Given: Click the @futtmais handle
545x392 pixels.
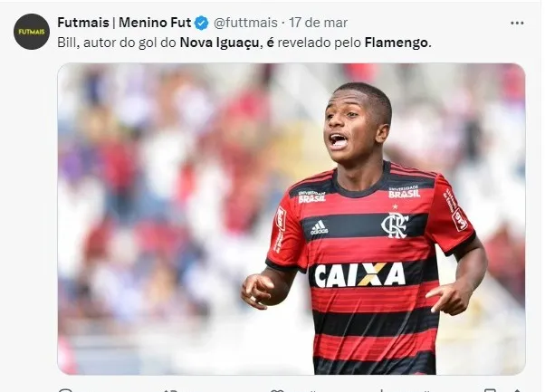Looking at the screenshot, I should click(245, 23).
